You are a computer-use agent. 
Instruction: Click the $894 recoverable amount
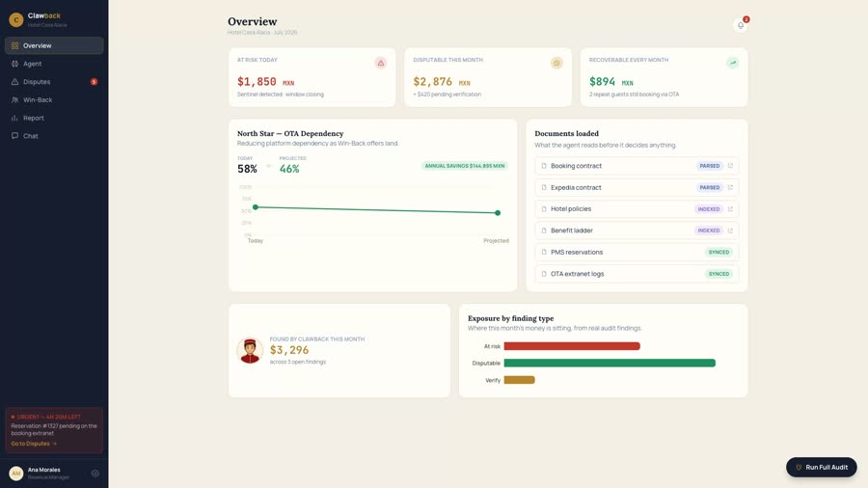pos(602,82)
